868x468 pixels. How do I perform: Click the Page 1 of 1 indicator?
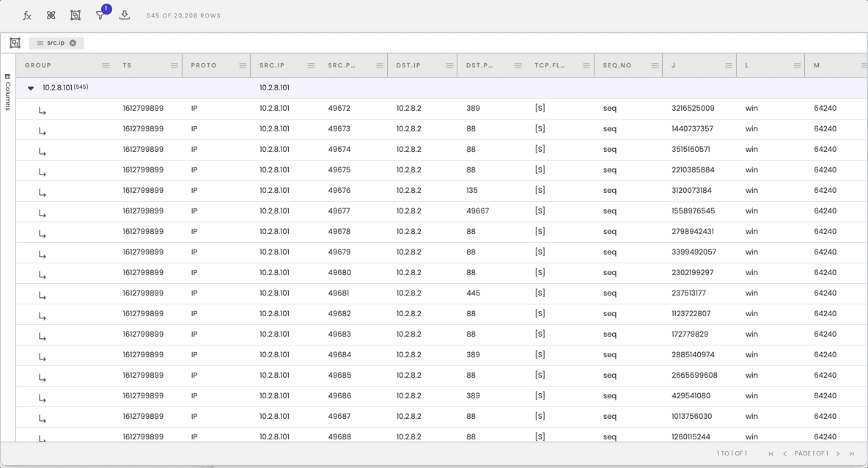click(x=811, y=453)
